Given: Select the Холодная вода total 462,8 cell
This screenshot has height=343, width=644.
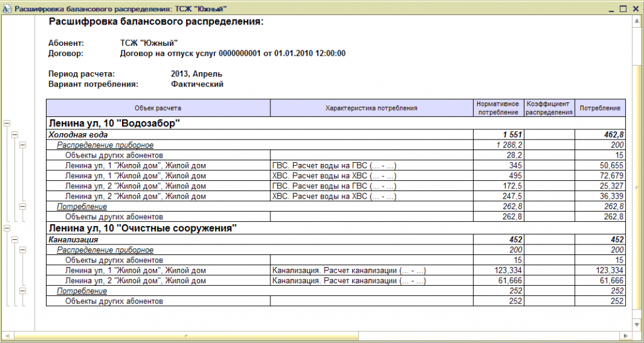Looking at the screenshot, I should point(600,134).
